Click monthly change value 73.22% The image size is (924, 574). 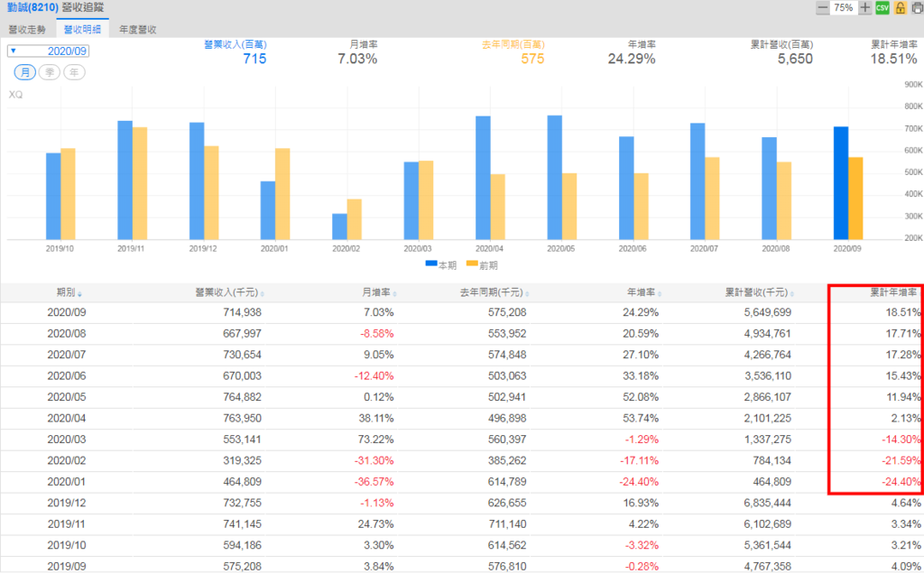[x=376, y=440]
